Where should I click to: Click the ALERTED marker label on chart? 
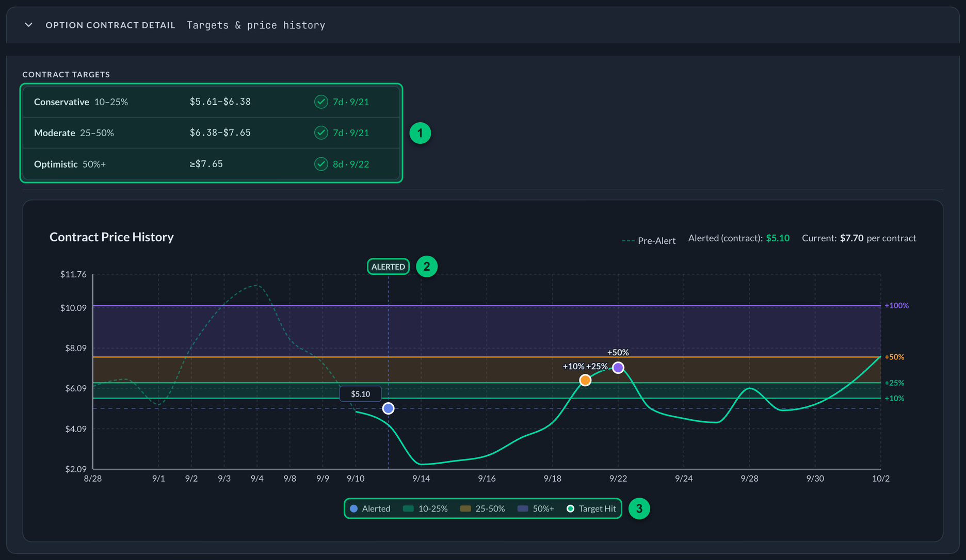pos(388,267)
